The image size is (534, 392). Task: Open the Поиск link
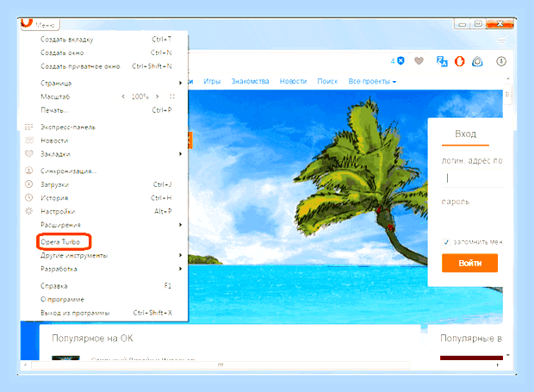click(327, 81)
